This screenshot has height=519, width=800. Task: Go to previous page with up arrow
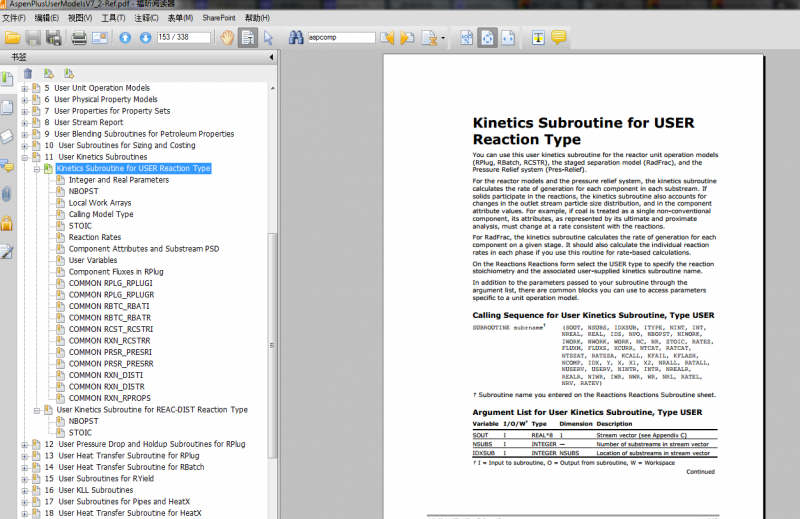click(125, 38)
